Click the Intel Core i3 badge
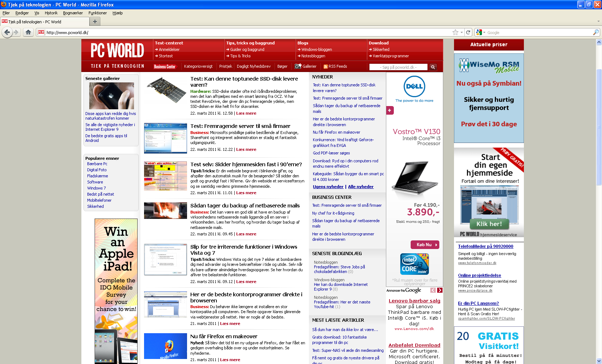Viewport: 602px width, 364px height. click(415, 264)
